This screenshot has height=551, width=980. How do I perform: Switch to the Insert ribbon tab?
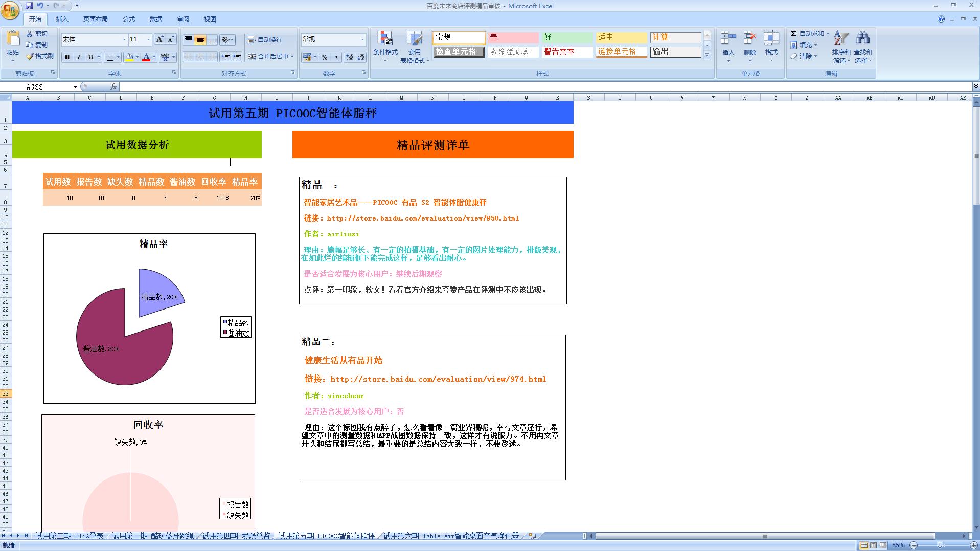tap(62, 19)
